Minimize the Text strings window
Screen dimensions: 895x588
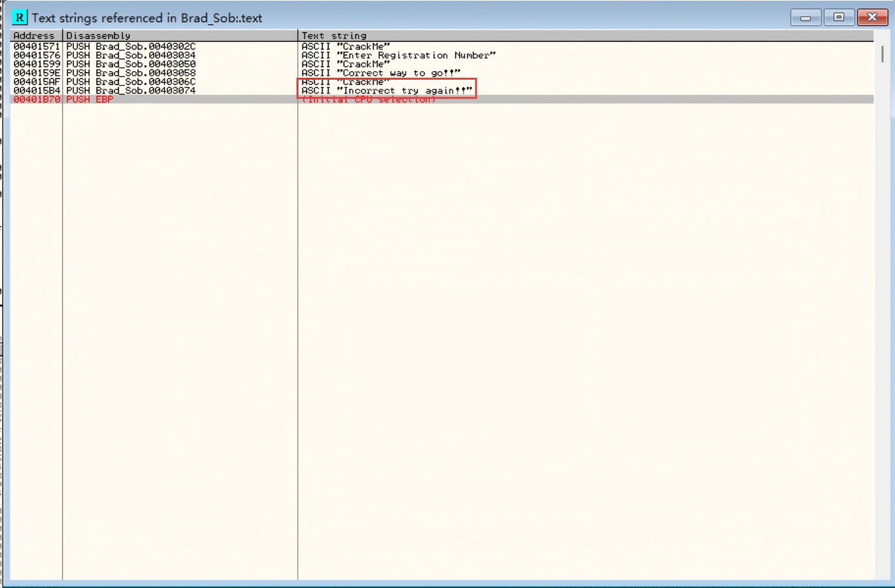(805, 18)
